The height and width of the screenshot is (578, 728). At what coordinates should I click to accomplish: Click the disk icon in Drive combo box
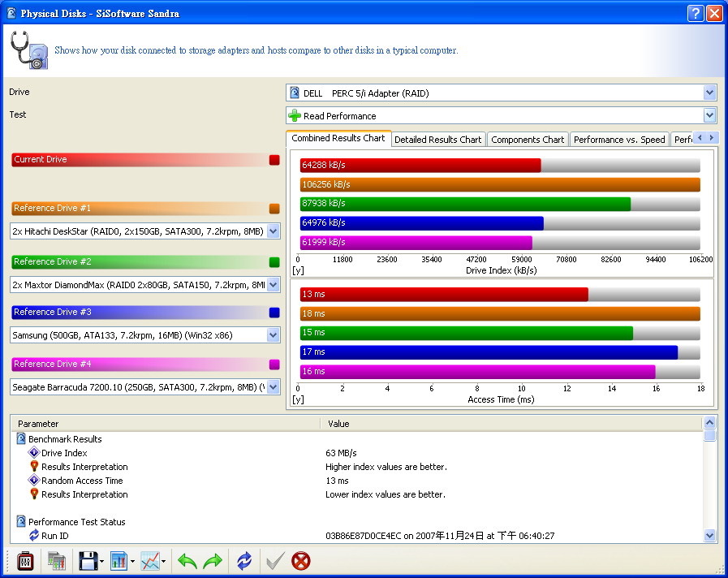[295, 93]
